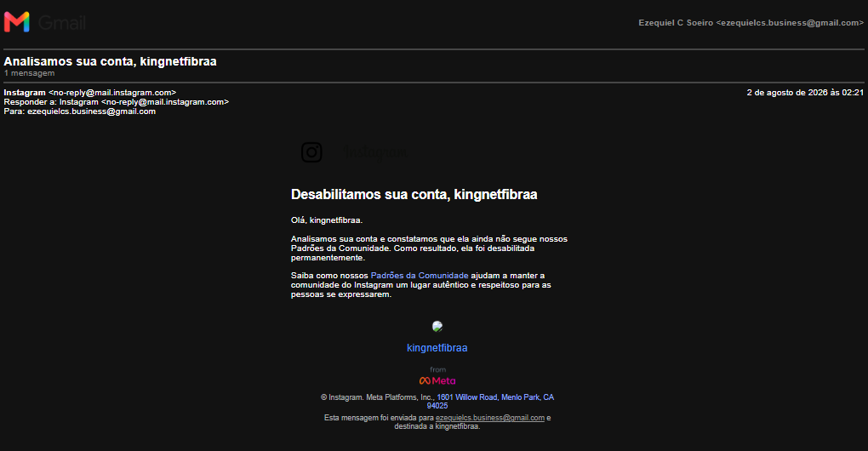
Task: Click the Meta logo below 'from'
Action: click(437, 380)
